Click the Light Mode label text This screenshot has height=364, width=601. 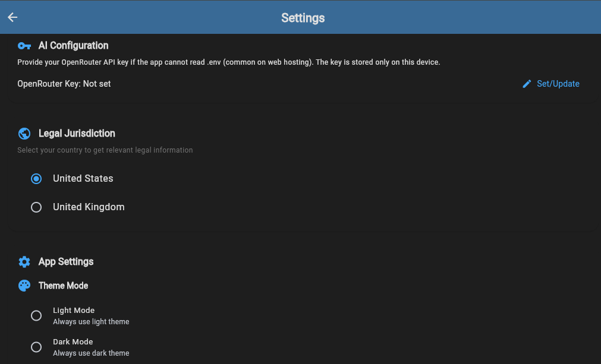coord(74,311)
